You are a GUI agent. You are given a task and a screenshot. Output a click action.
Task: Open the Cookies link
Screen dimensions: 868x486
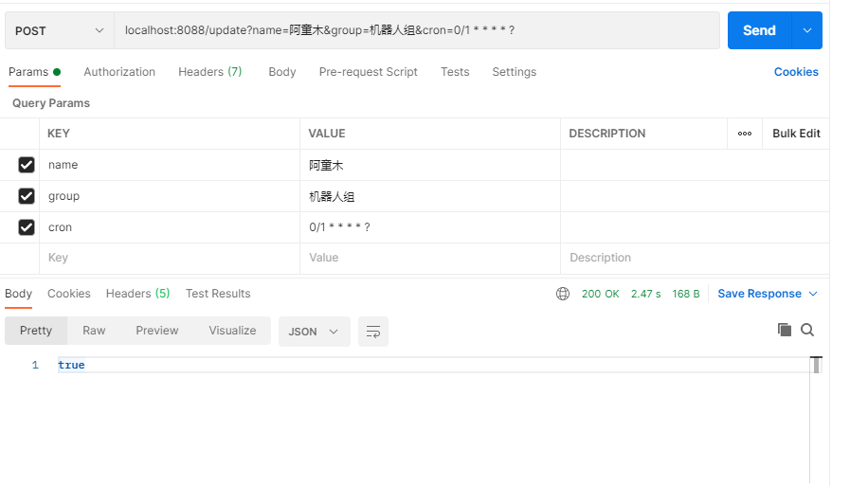(x=795, y=72)
